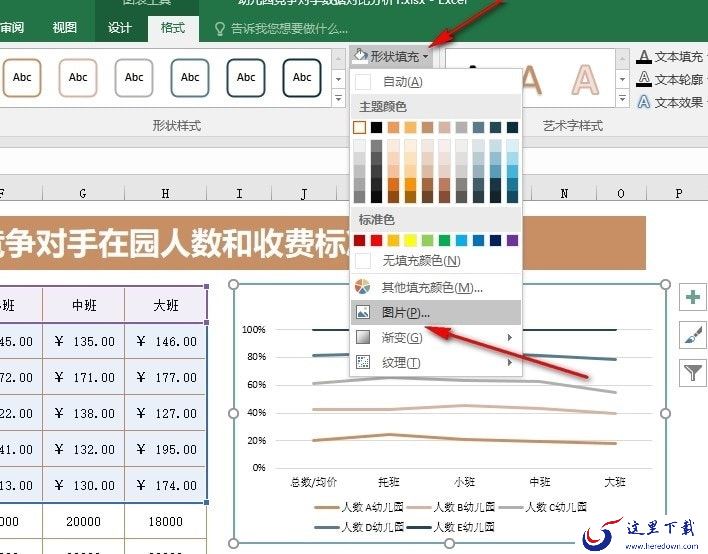Select cell with ¥ 146.00
The width and height of the screenshot is (708, 554).
click(x=165, y=341)
